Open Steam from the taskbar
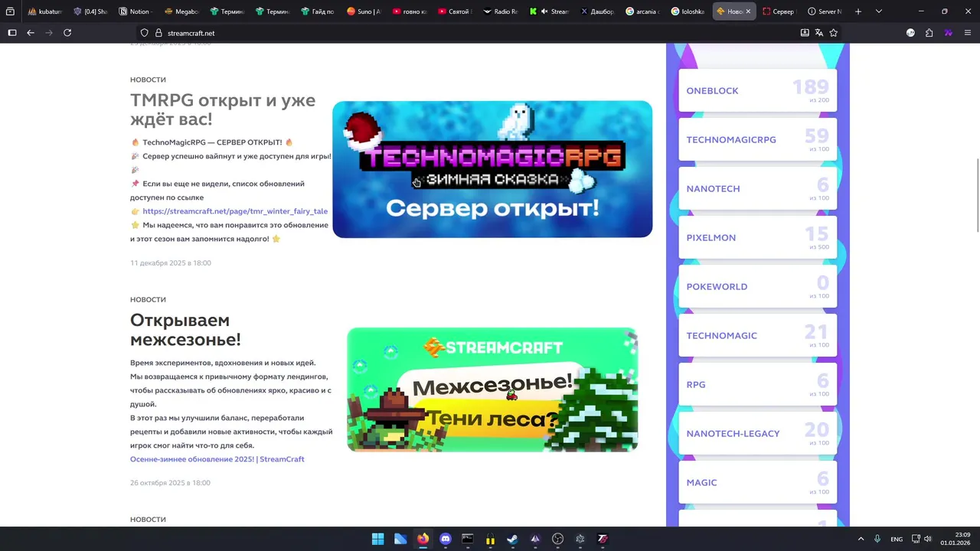This screenshot has height=551, width=980. coord(512,539)
